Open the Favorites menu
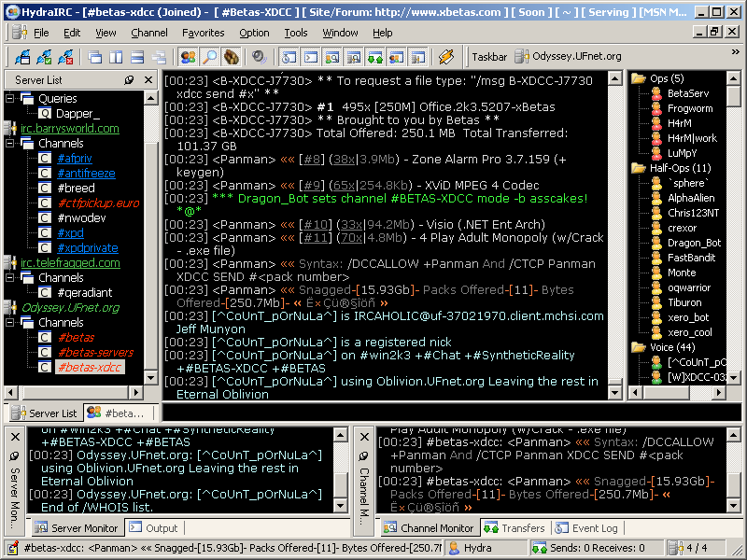The image size is (747, 560). tap(203, 33)
